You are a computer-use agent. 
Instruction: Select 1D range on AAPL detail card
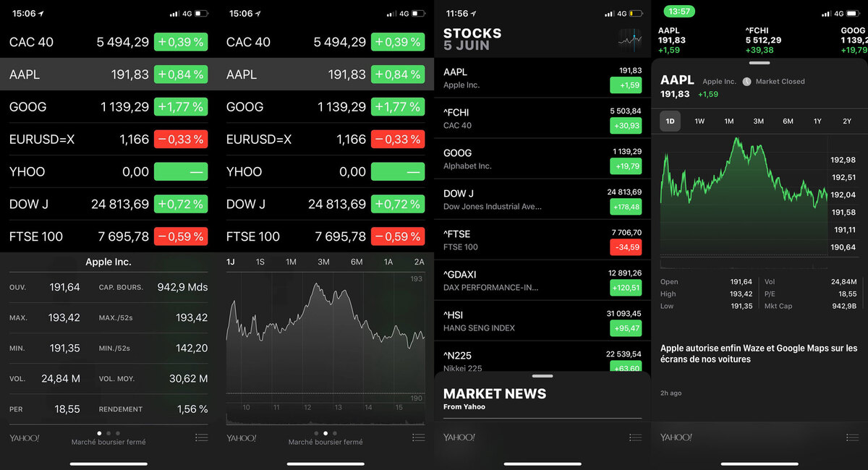click(670, 121)
